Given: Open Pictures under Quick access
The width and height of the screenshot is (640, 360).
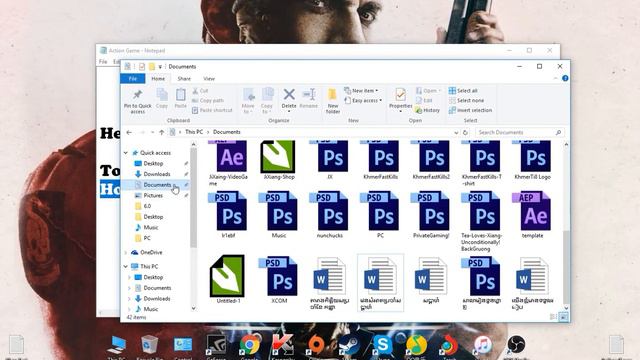Looking at the screenshot, I should (153, 196).
